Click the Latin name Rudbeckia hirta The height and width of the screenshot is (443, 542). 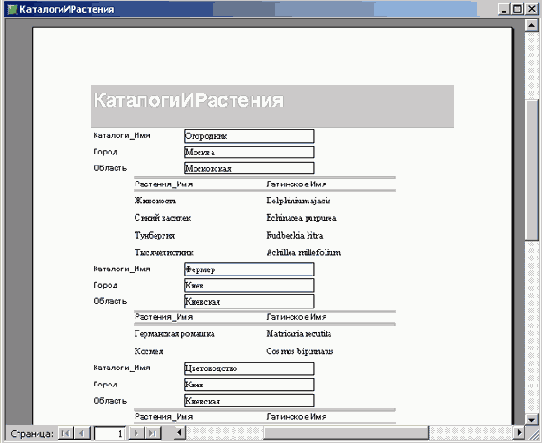point(295,236)
